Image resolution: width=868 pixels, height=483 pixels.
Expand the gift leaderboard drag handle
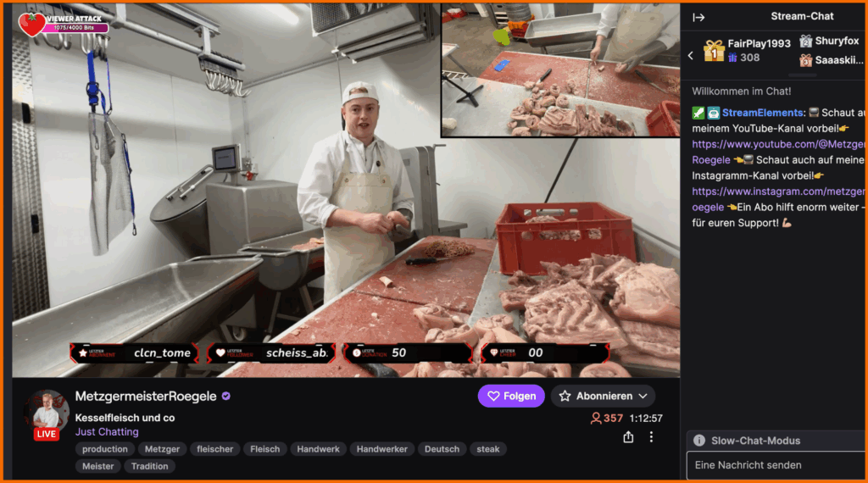778,75
